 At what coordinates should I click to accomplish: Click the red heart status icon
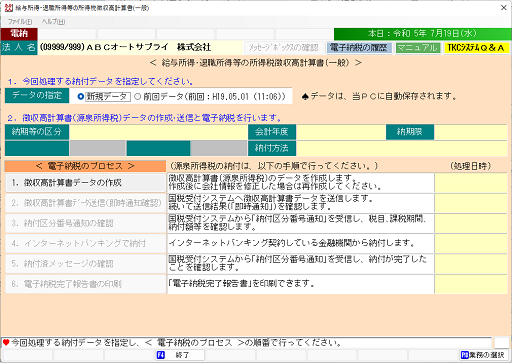click(x=6, y=342)
